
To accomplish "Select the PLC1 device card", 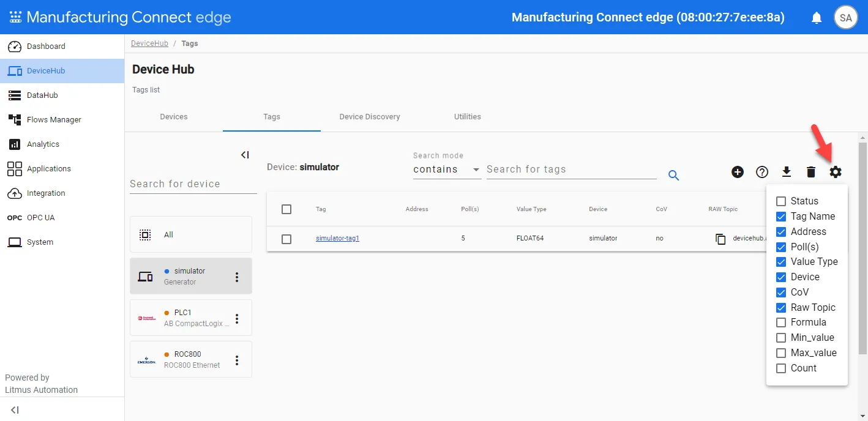I will [x=191, y=318].
